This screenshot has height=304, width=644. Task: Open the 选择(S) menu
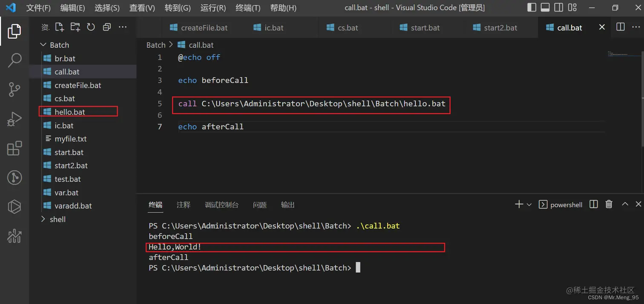click(x=107, y=8)
